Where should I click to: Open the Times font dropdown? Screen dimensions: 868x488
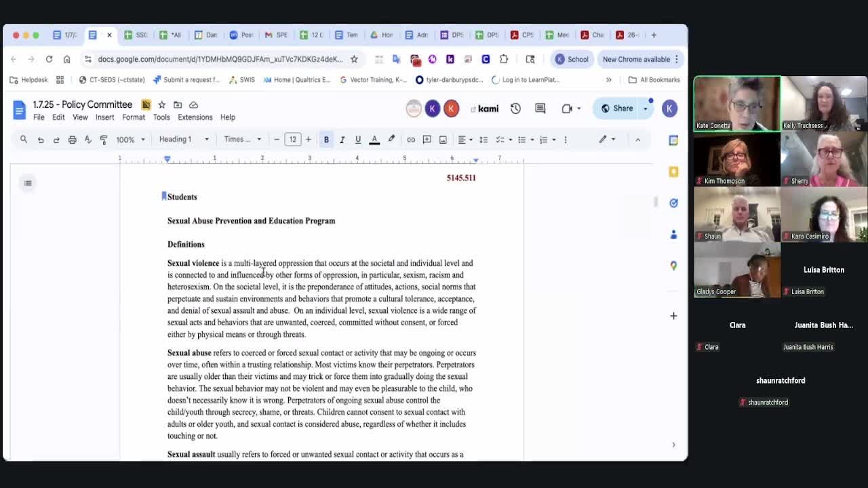[x=242, y=140]
